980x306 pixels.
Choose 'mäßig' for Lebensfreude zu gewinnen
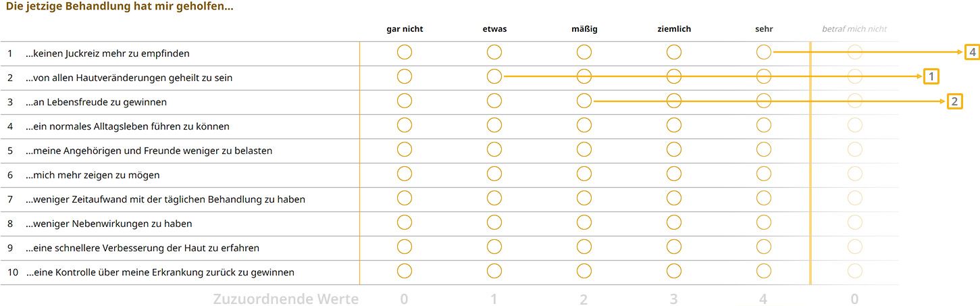[584, 101]
